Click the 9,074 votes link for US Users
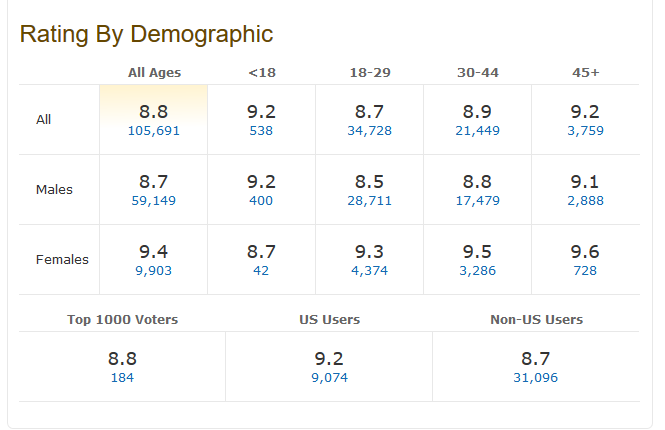 (329, 378)
